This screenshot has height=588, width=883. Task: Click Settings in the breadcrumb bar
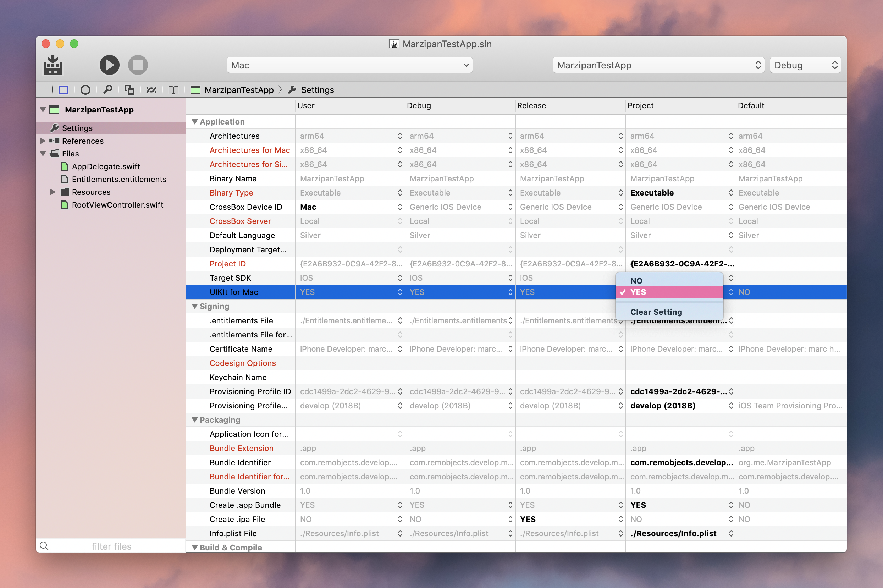coord(317,90)
